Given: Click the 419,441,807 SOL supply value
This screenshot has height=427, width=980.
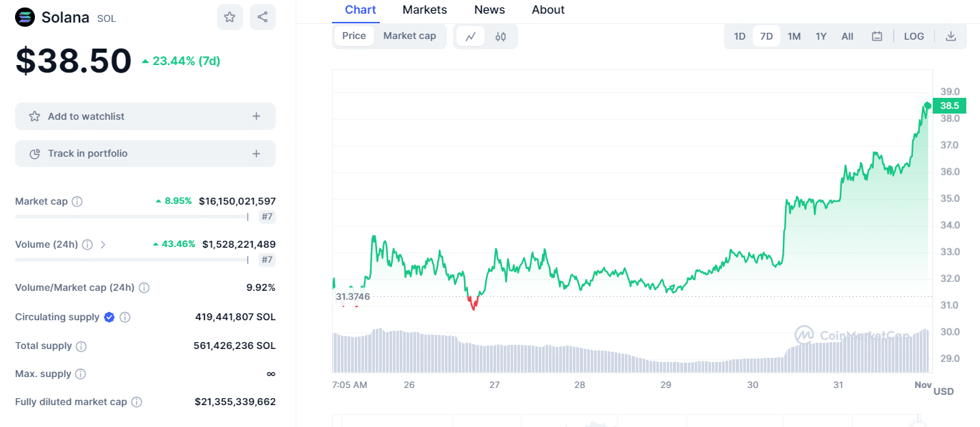Looking at the screenshot, I should (235, 317).
